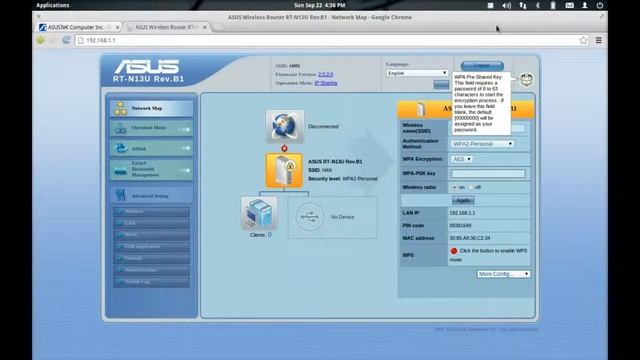This screenshot has width=640, height=360.
Task: Click the user account indicator icon
Action: point(584,5)
